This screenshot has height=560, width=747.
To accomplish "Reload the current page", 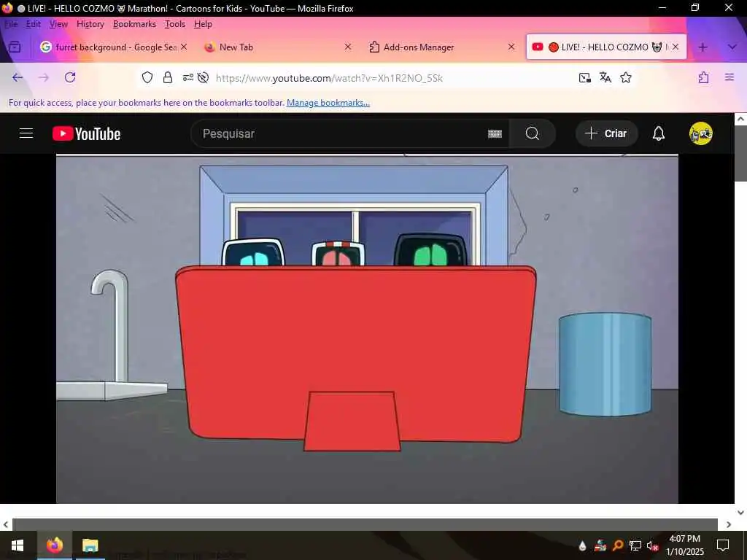I will pos(70,77).
